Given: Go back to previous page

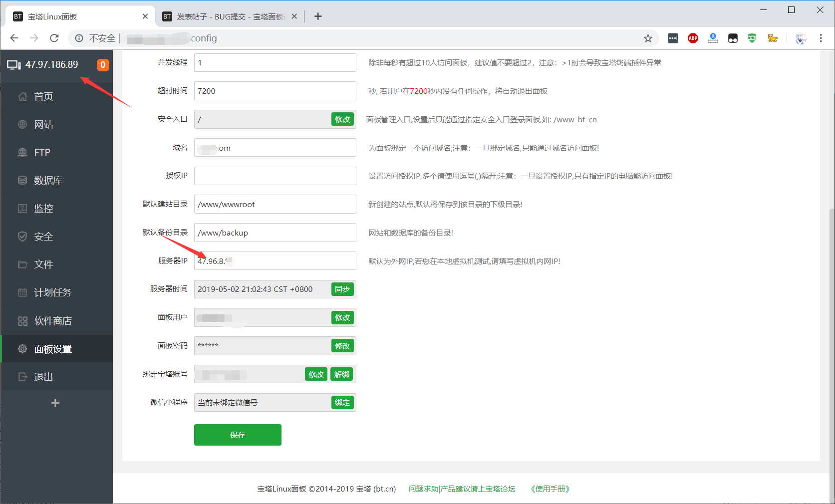Looking at the screenshot, I should 14,38.
